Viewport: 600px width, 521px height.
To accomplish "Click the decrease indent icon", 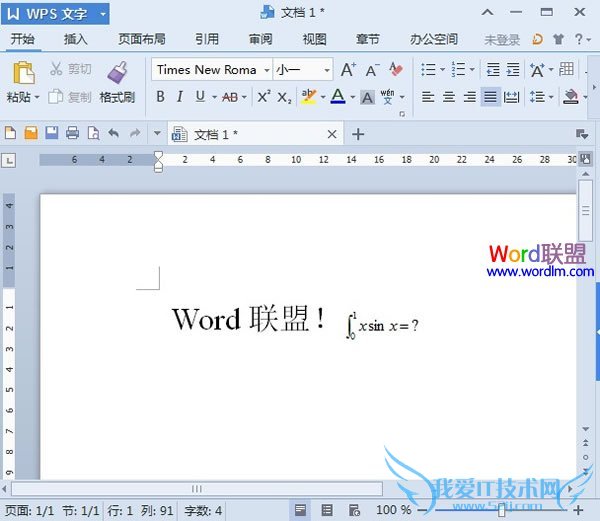I will tap(493, 70).
